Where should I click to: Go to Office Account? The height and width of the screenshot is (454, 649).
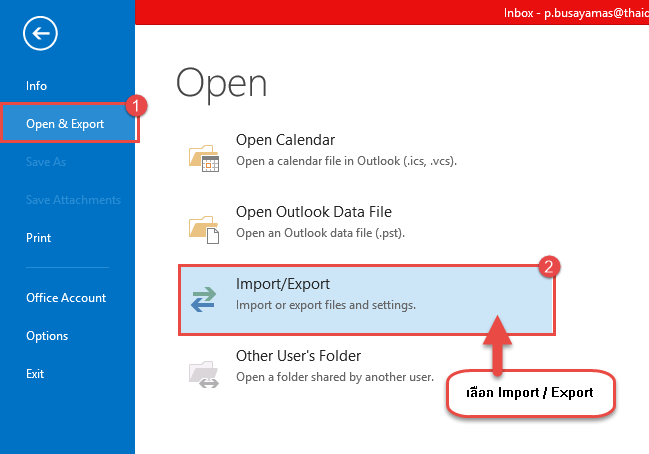pos(66,298)
